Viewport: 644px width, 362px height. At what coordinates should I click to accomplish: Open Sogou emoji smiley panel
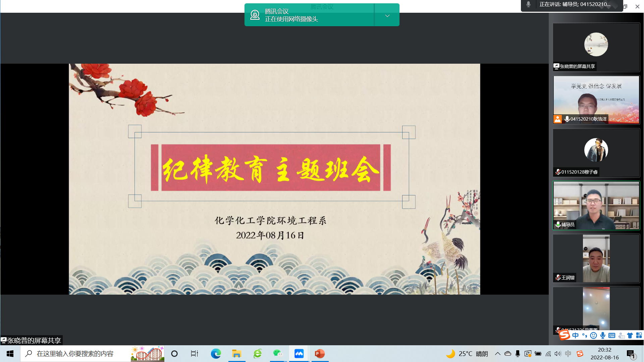593,336
